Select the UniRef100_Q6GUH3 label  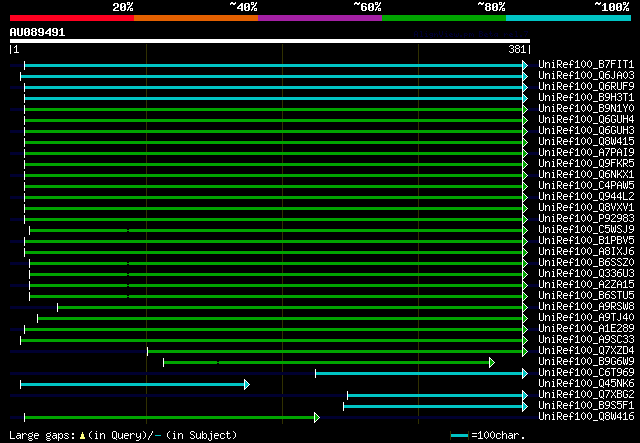point(586,131)
